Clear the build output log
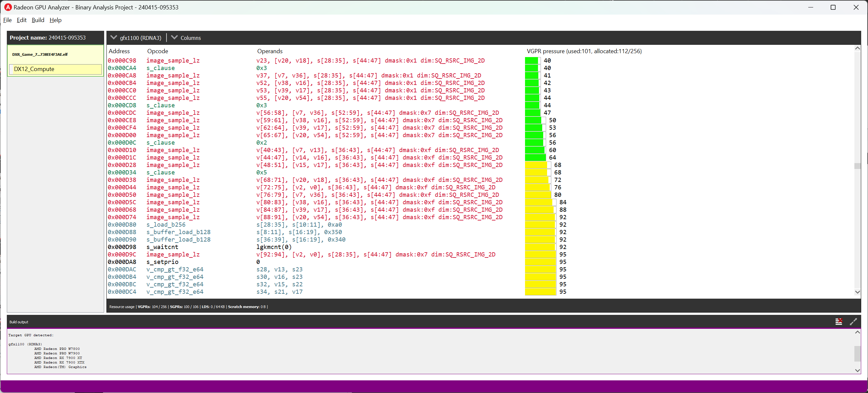Image resolution: width=868 pixels, height=393 pixels. click(839, 322)
